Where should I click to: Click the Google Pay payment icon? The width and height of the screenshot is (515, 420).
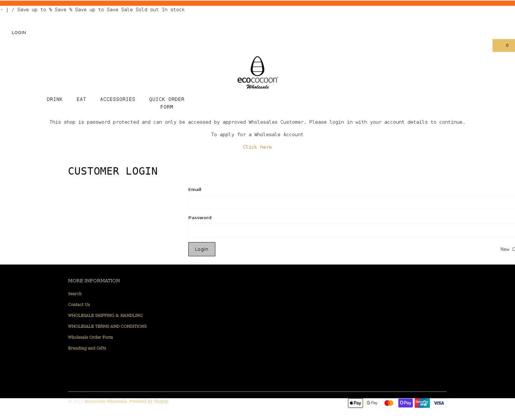coord(372,403)
